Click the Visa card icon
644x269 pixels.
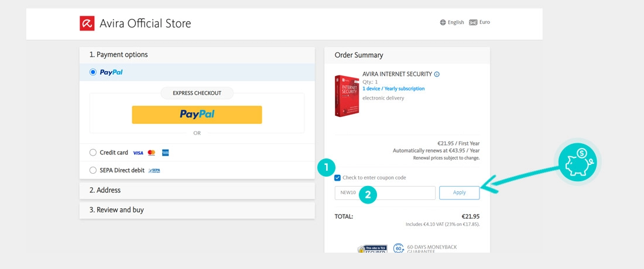point(138,153)
